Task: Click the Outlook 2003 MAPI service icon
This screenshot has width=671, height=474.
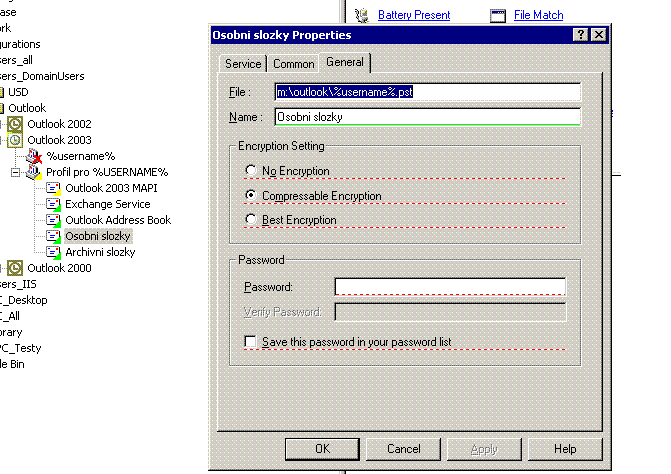Action: 53,188
